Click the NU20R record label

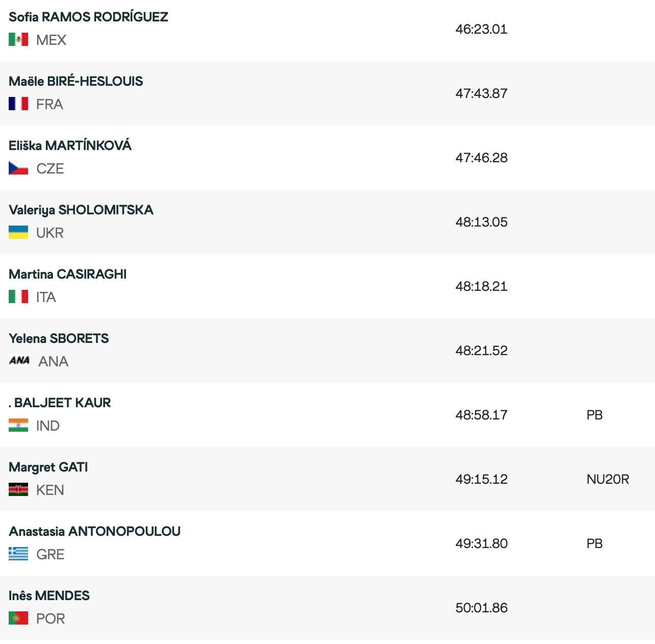point(608,479)
